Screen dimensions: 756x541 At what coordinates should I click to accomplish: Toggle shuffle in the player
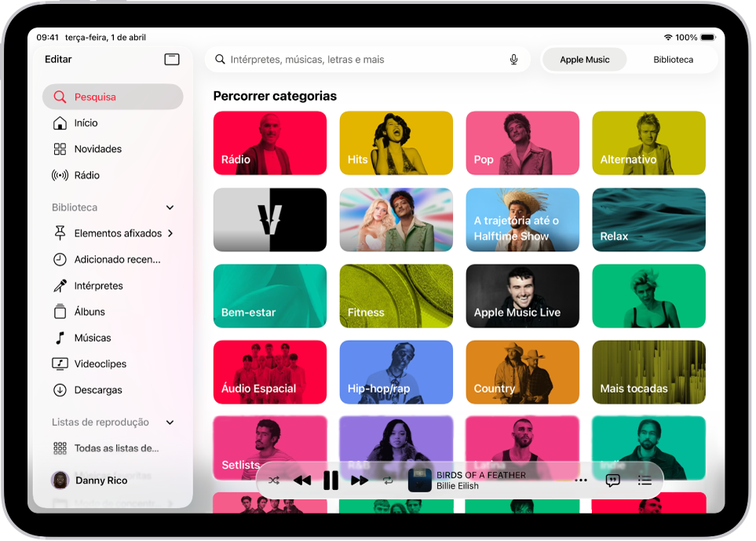coord(274,481)
